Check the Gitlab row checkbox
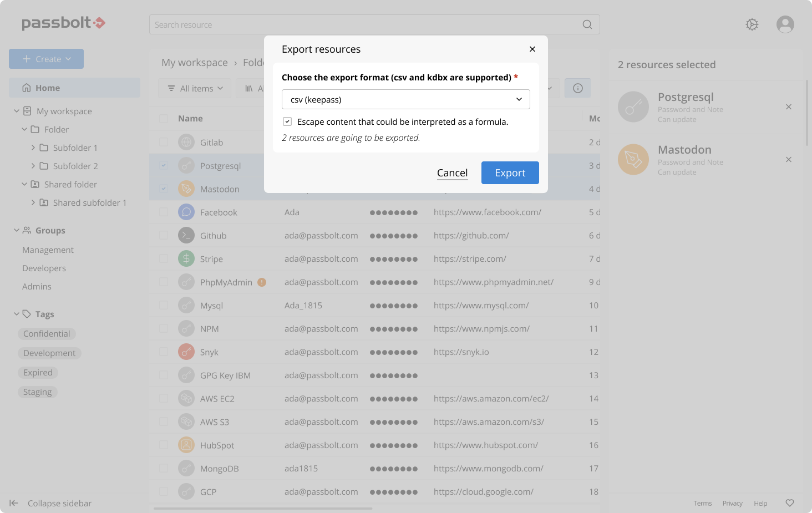This screenshot has width=812, height=513. pos(164,143)
